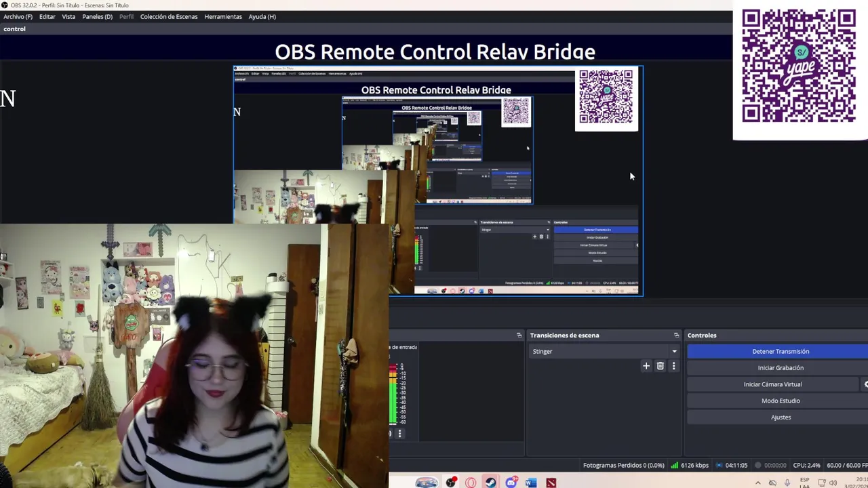This screenshot has width=868, height=488.
Task: Open the Perfil menu
Action: coord(126,16)
